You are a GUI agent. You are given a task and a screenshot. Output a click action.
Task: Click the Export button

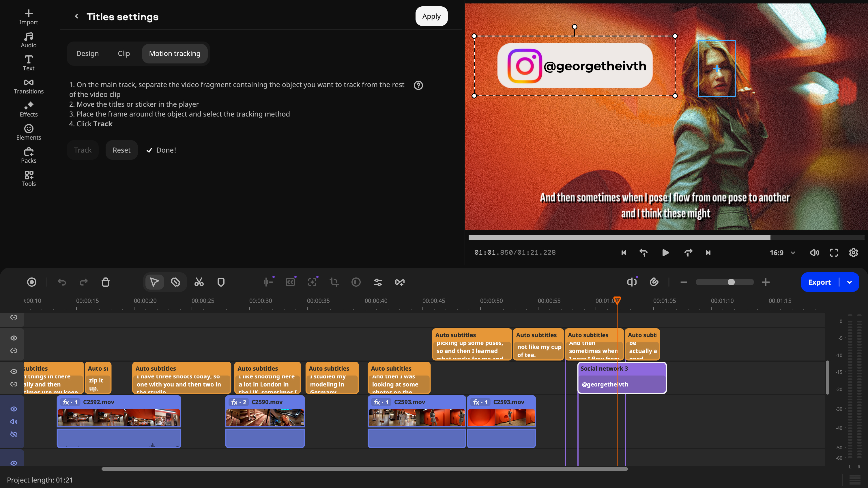coord(820,282)
